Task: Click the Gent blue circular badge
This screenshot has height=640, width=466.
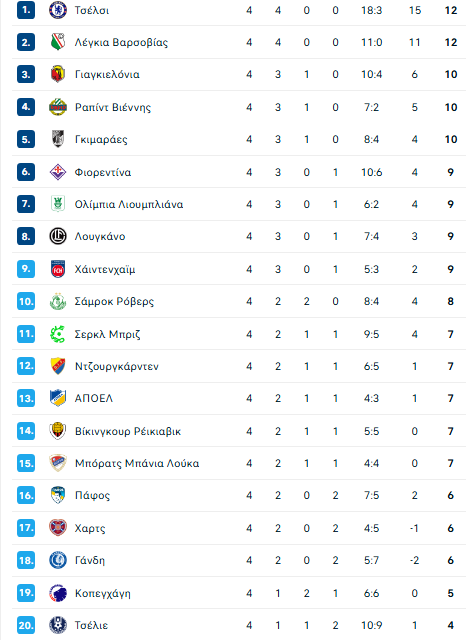Action: pyautogui.click(x=58, y=560)
